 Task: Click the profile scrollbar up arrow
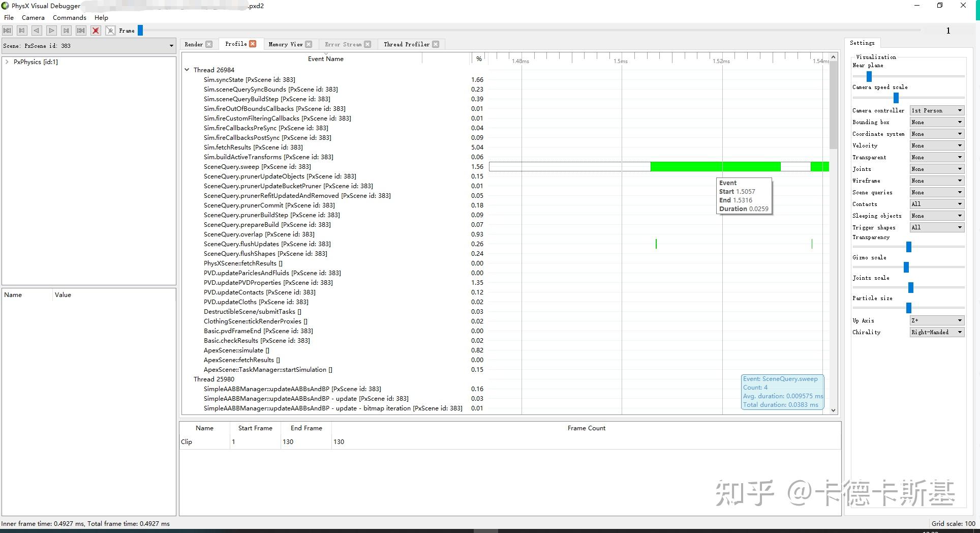pyautogui.click(x=833, y=57)
